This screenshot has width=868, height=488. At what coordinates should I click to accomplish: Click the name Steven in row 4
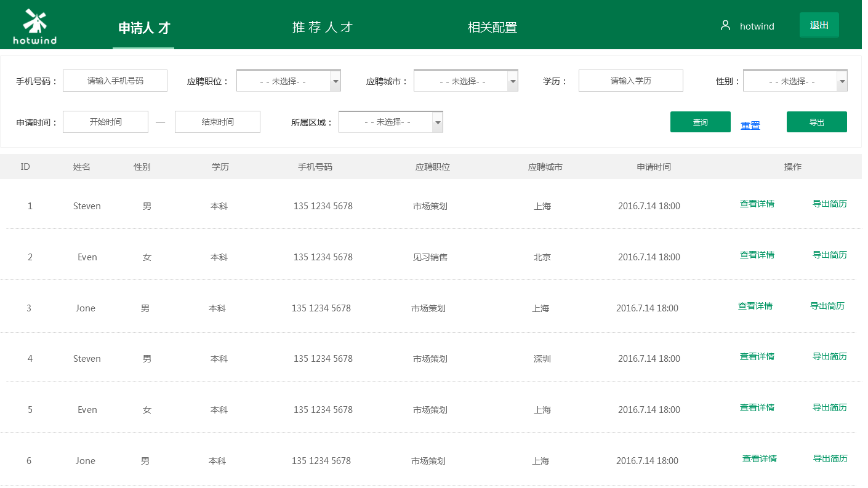pyautogui.click(x=87, y=359)
